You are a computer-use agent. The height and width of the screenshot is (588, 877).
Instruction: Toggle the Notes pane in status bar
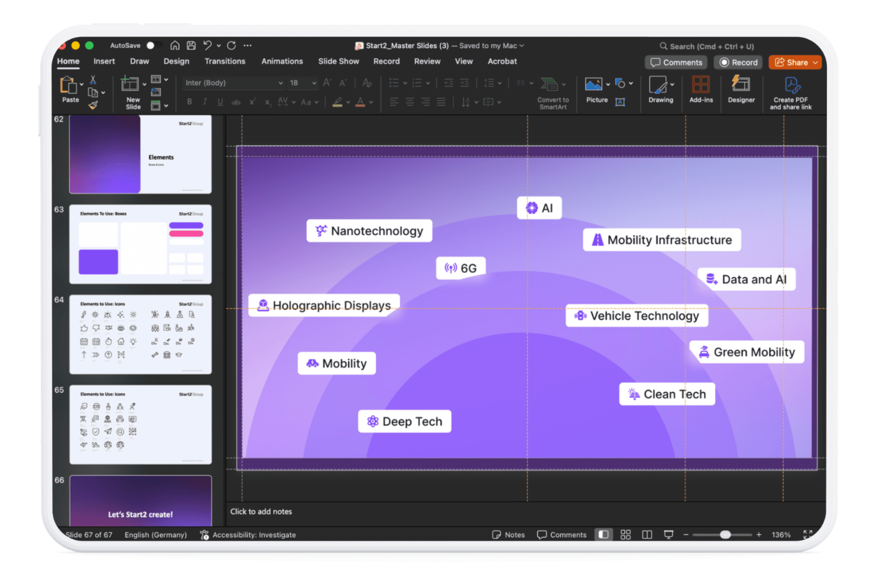[508, 534]
